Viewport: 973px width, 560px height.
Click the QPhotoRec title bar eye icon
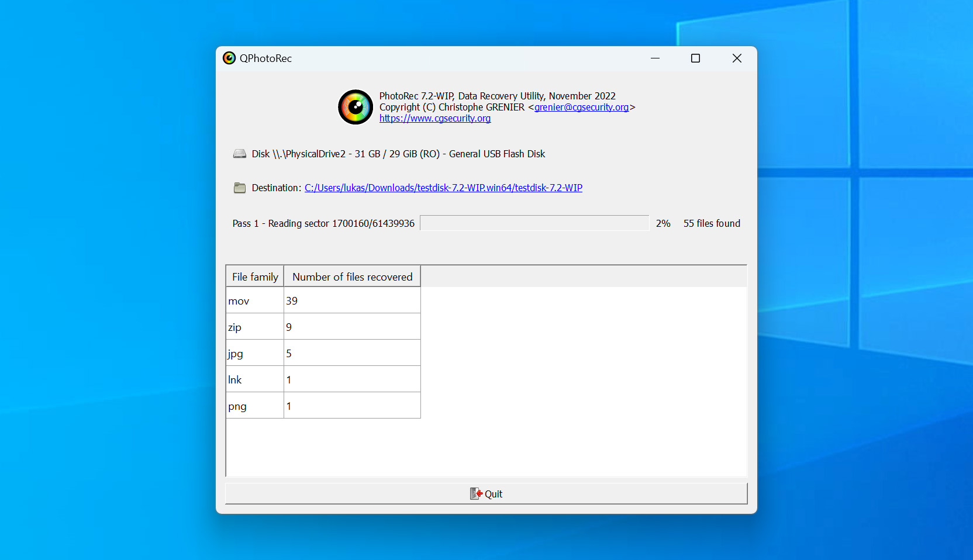pos(229,58)
